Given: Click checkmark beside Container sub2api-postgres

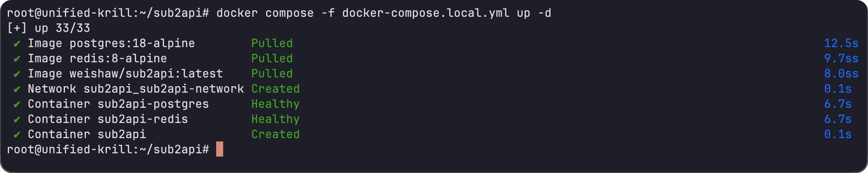Looking at the screenshot, I should tap(17, 105).
